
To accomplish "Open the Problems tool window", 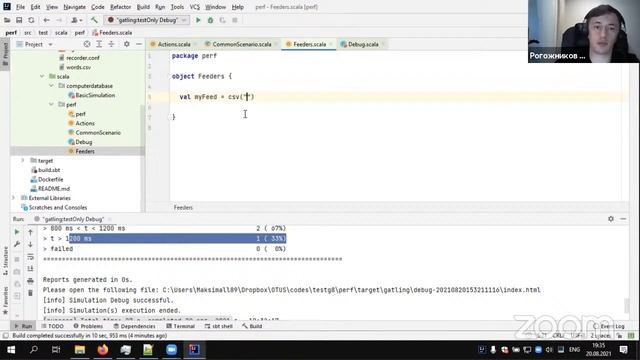I will pos(88,326).
